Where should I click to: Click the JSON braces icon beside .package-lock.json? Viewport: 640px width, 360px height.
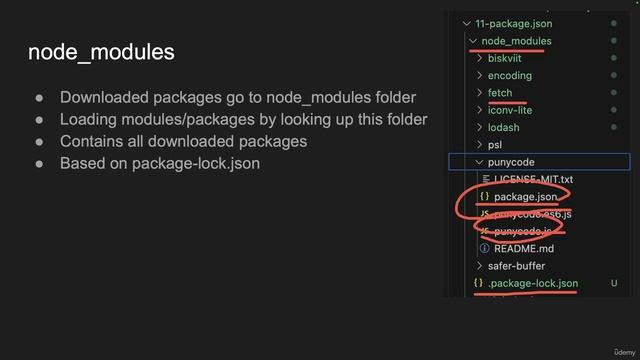[x=478, y=282]
